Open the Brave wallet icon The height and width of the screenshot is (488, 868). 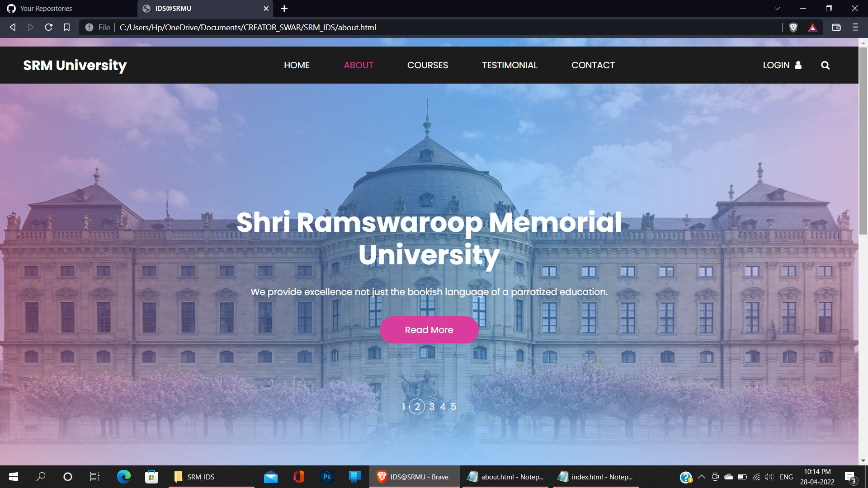point(836,28)
